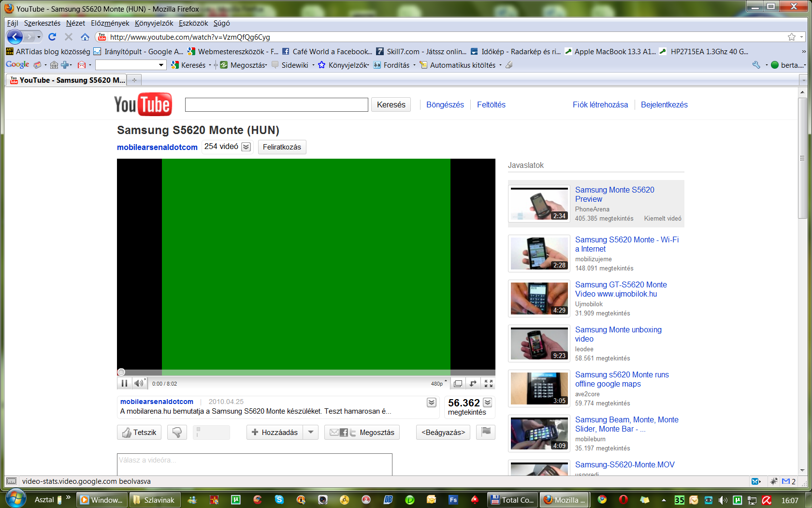Stop loading the page

pyautogui.click(x=69, y=37)
